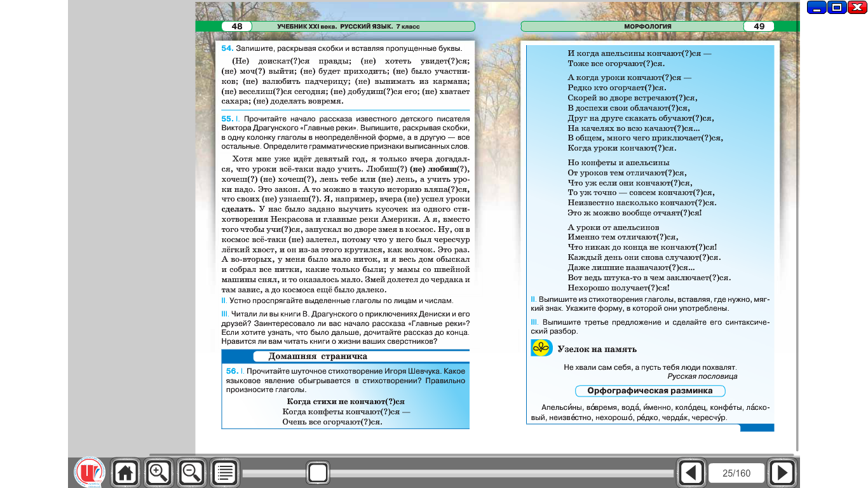Image resolution: width=868 pixels, height=488 pixels.
Task: Click the poem title Когда стихи не кончают(?)ся
Action: tap(346, 402)
